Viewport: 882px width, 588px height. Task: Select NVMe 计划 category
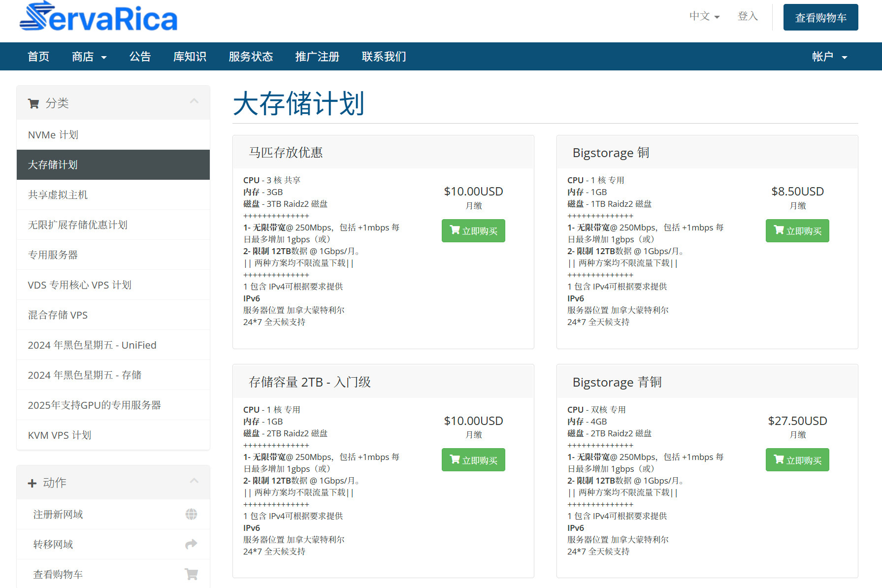point(113,135)
